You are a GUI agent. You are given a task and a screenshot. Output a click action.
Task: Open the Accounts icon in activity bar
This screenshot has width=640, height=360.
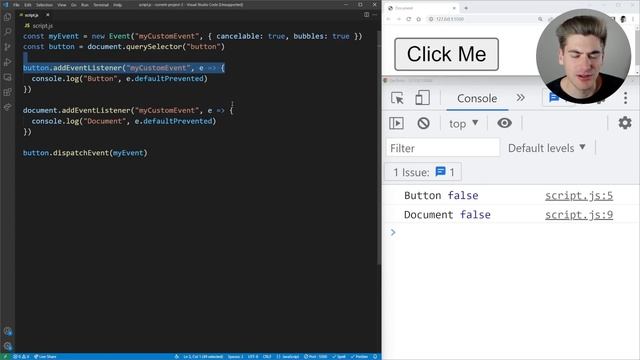click(7, 331)
